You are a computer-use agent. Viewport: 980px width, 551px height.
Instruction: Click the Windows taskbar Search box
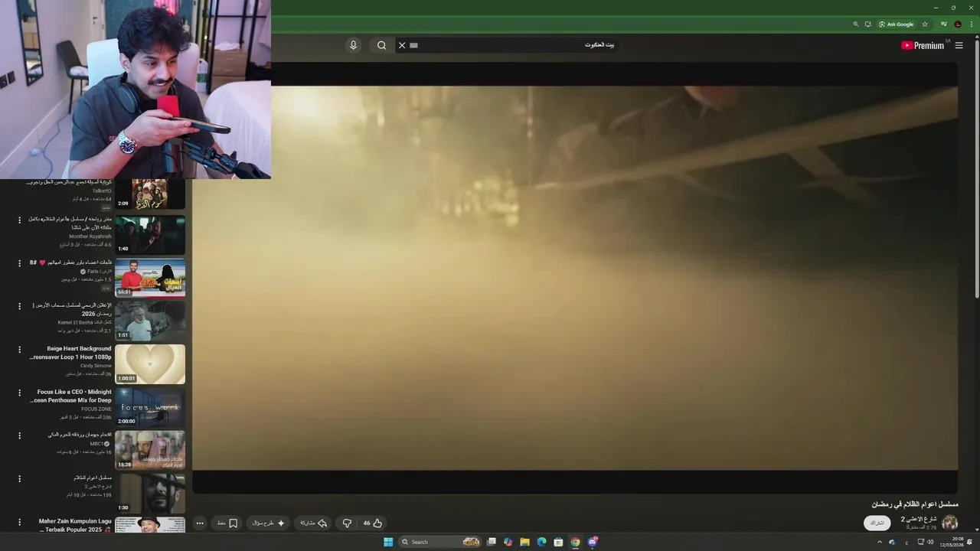point(440,542)
